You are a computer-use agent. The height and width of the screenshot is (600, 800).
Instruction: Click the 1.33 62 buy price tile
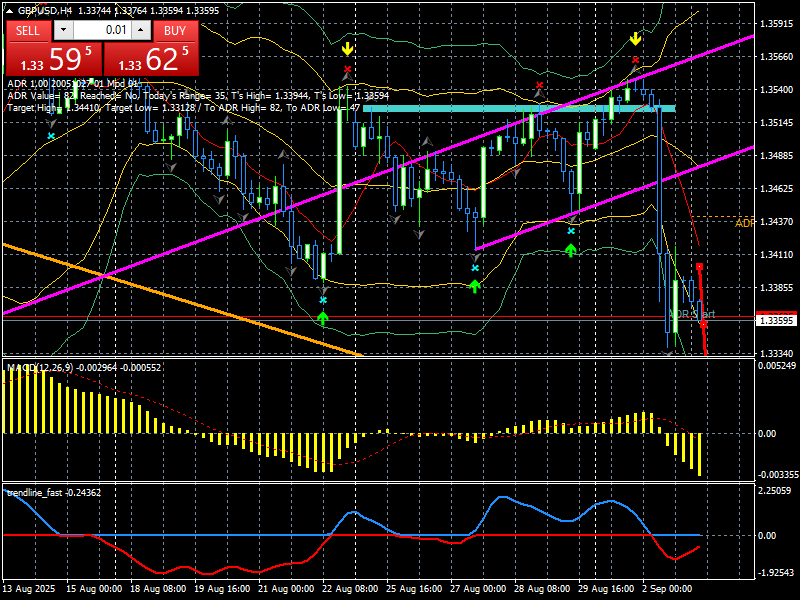(x=152, y=59)
